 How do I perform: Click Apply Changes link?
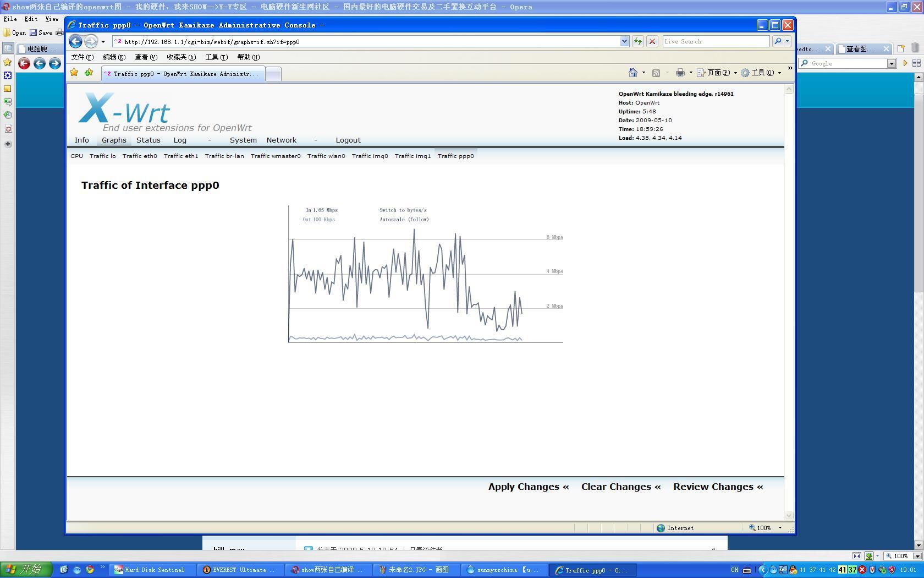click(528, 487)
